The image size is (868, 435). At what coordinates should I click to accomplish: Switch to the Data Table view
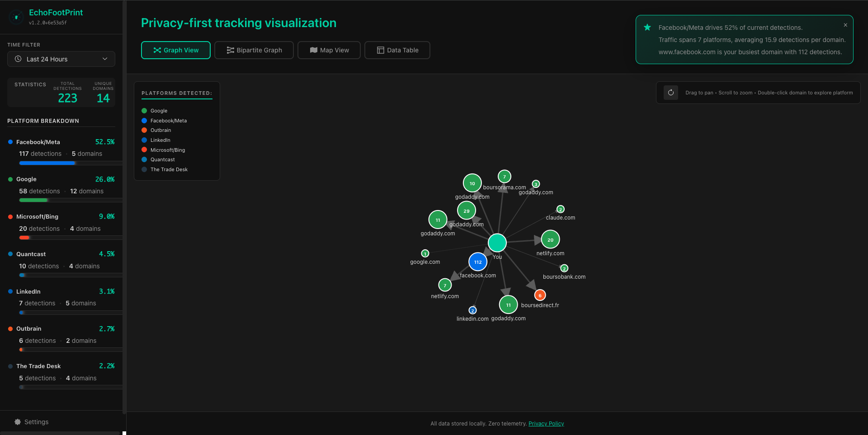click(397, 50)
